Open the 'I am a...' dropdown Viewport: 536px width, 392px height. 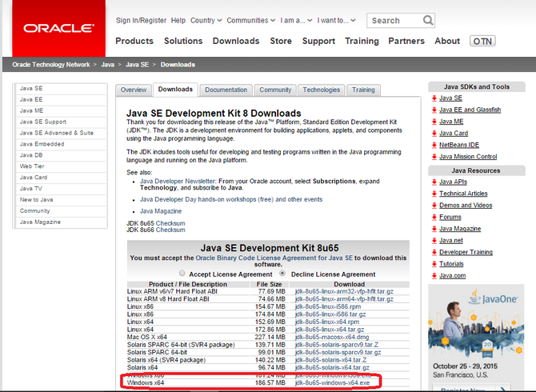click(x=296, y=21)
